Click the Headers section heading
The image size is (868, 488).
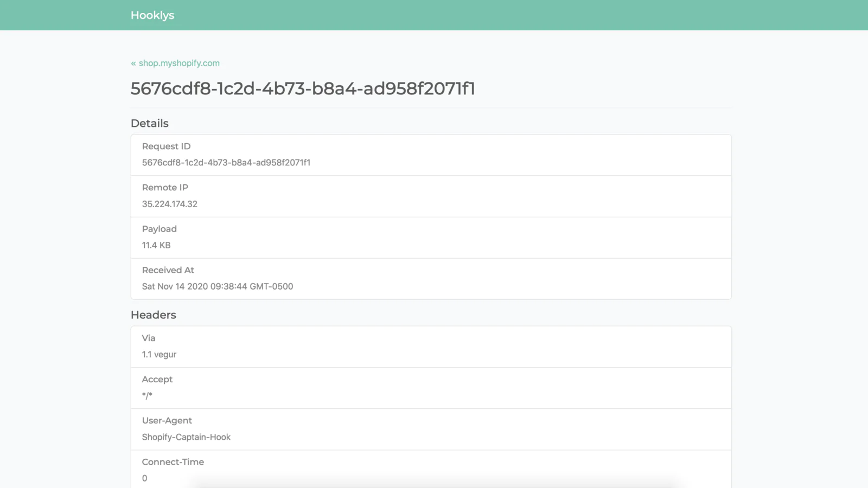153,315
